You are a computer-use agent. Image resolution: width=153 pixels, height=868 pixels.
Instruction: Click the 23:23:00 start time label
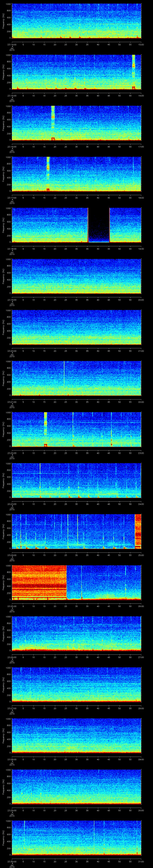pos(12,504)
